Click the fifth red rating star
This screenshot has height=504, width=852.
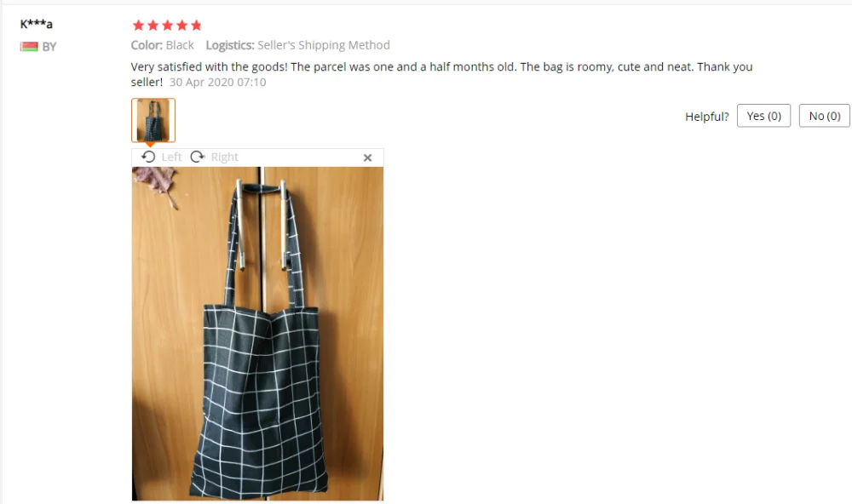(196, 25)
